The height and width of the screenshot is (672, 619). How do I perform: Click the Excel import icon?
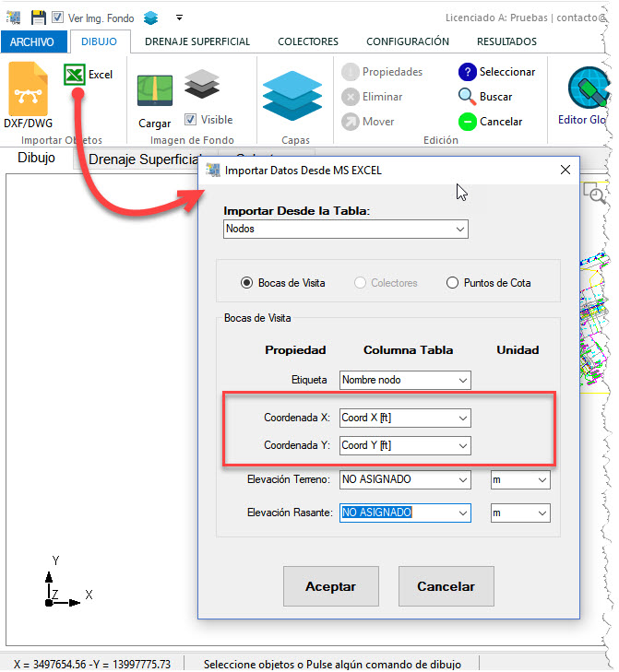point(75,75)
